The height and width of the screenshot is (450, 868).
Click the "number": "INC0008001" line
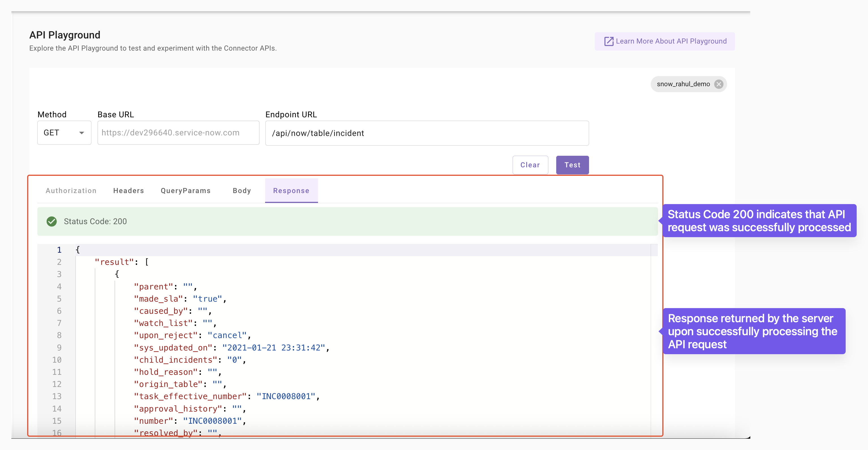pyautogui.click(x=190, y=421)
